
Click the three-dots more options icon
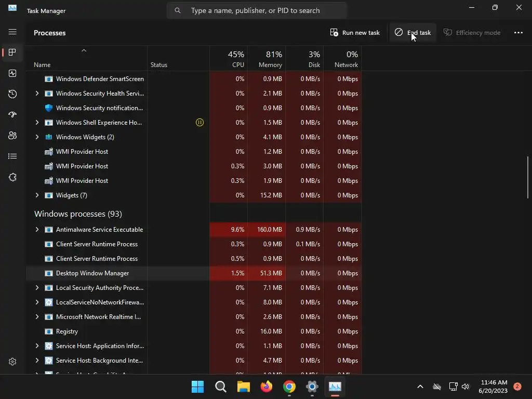pos(518,33)
